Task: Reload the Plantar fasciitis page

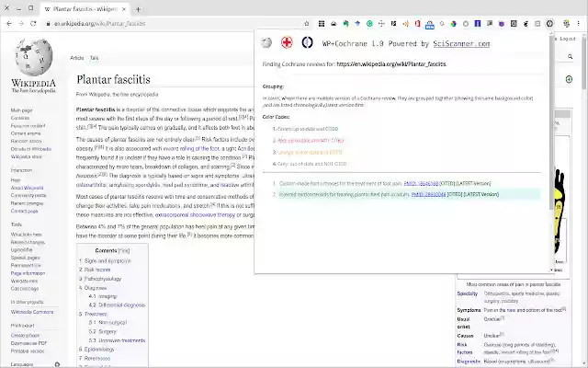Action: (x=33, y=23)
